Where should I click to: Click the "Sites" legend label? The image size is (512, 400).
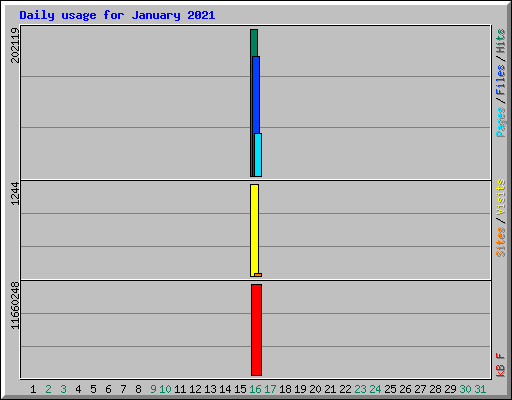click(x=500, y=242)
